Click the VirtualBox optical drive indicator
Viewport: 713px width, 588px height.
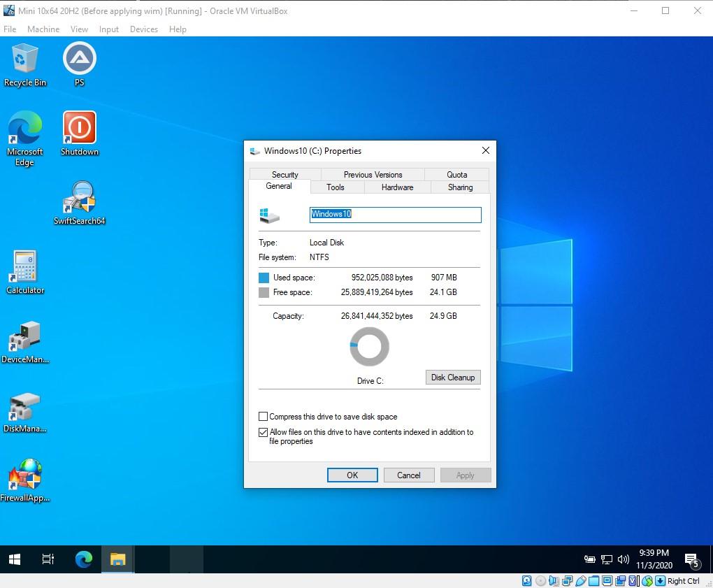coord(540,581)
